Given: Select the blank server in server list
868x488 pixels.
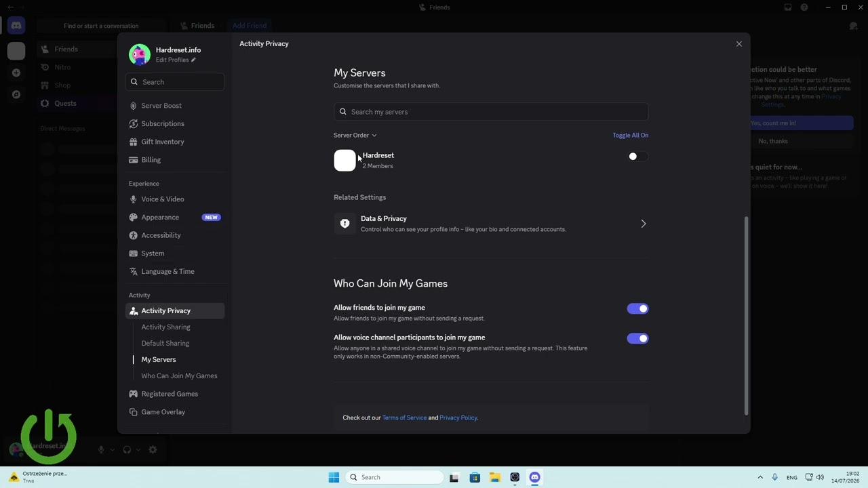Looking at the screenshot, I should [16, 50].
